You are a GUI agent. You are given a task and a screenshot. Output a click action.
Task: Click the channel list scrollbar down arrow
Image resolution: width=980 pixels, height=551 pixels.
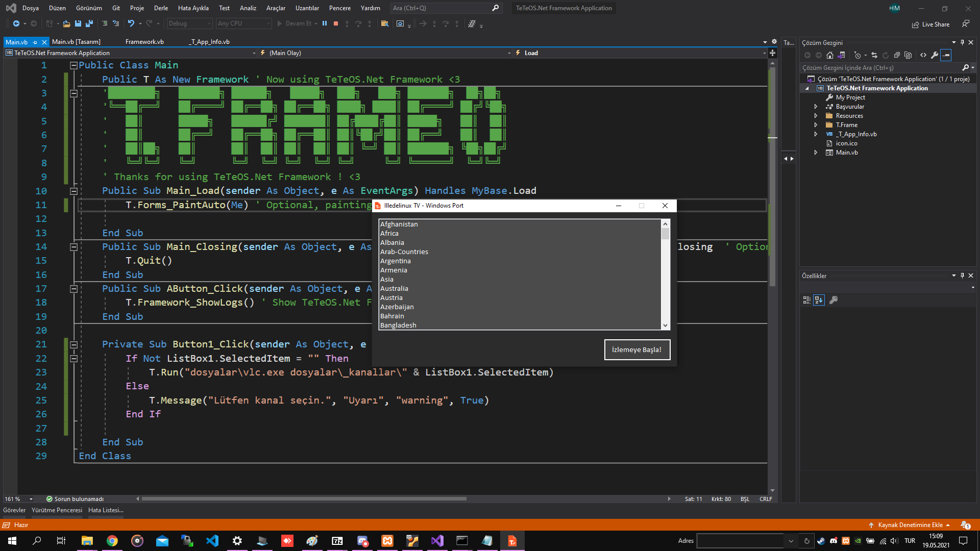click(x=665, y=325)
